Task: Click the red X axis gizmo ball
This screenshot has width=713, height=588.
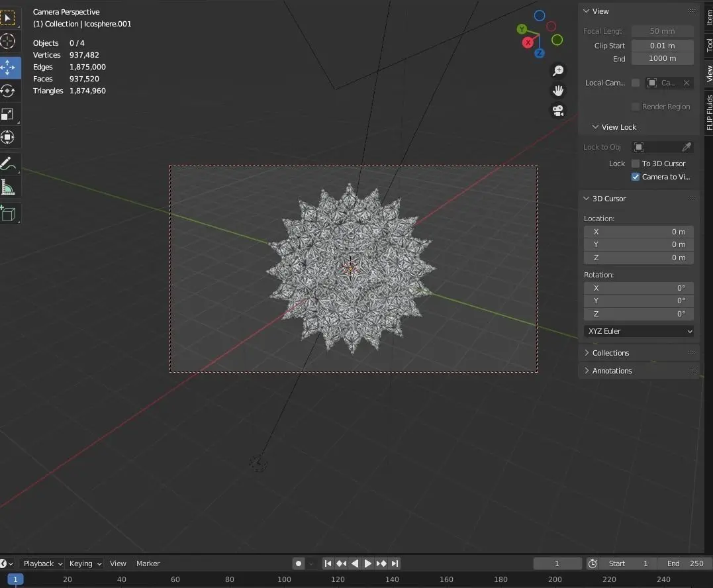Action: (528, 43)
